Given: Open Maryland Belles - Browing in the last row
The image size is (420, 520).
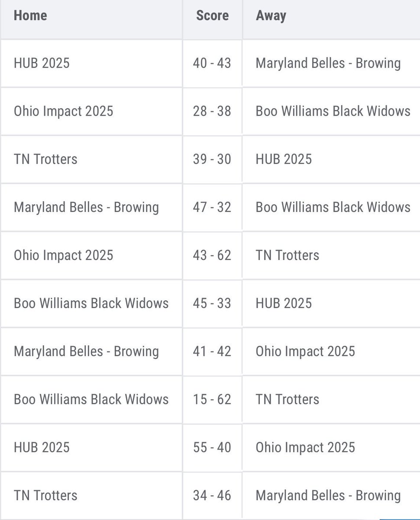Looking at the screenshot, I should 328,495.
